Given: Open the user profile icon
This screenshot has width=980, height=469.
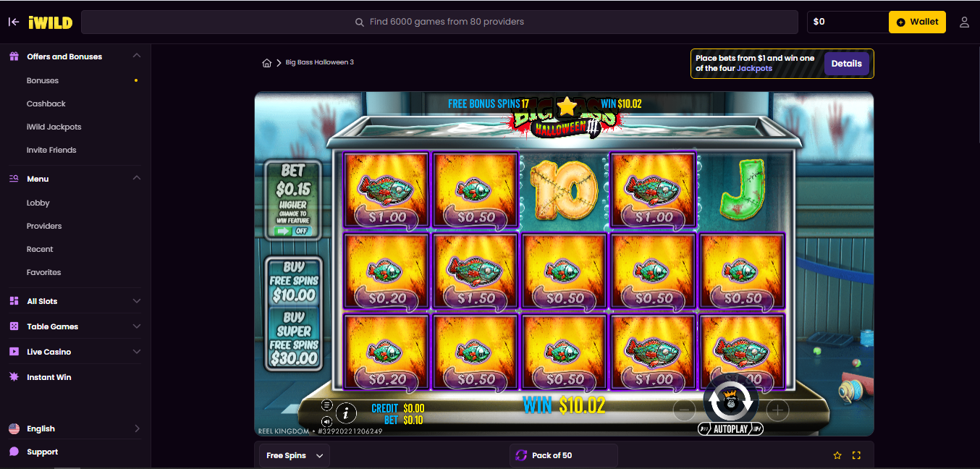Looking at the screenshot, I should point(964,22).
